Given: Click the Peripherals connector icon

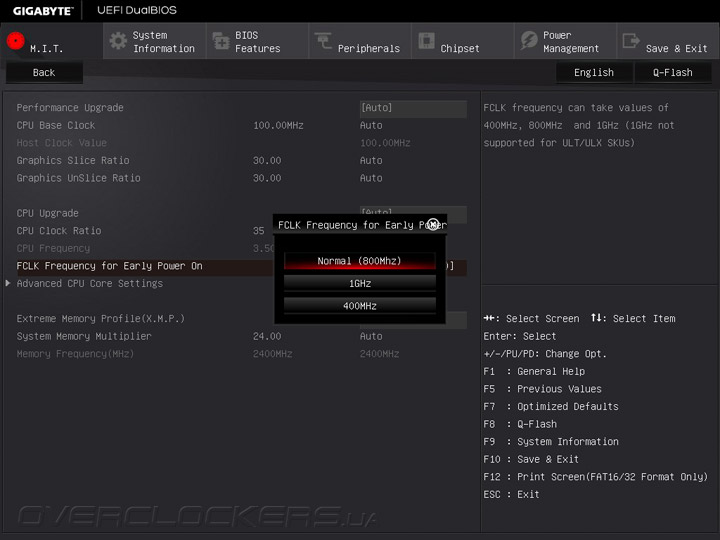Looking at the screenshot, I should click(x=323, y=40).
